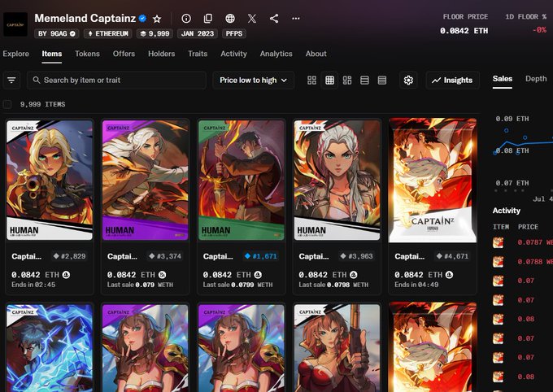Click the share icon
This screenshot has width=553, height=392.
tap(274, 19)
